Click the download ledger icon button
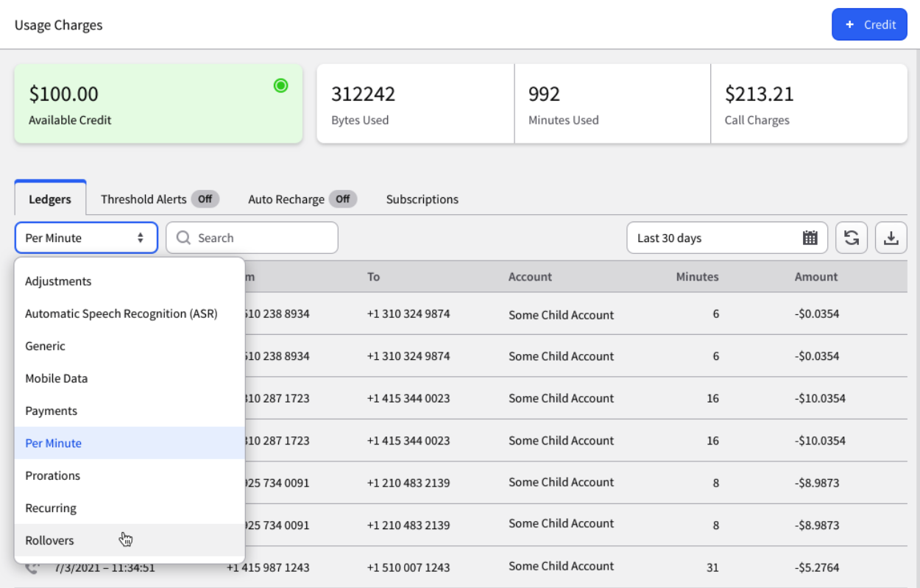 891,238
